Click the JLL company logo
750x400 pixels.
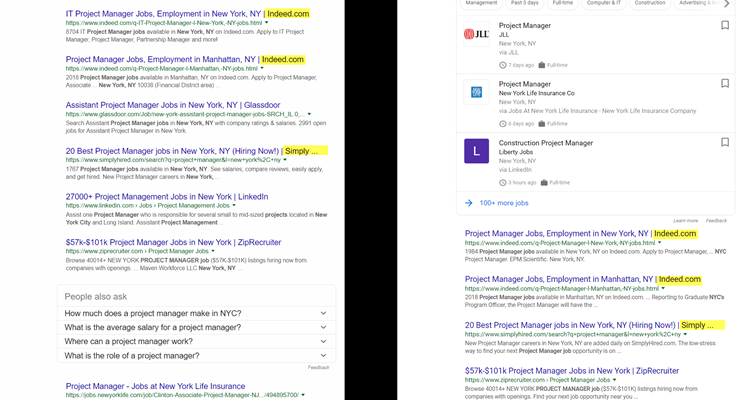pyautogui.click(x=477, y=35)
